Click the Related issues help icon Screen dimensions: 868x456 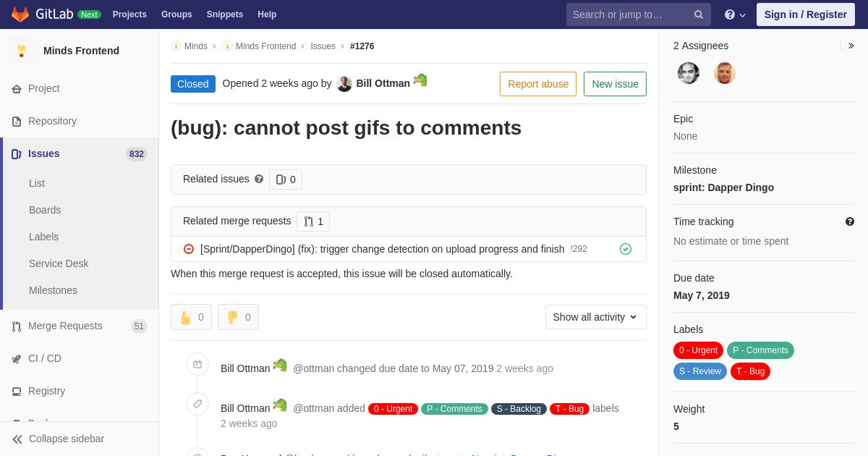click(259, 179)
